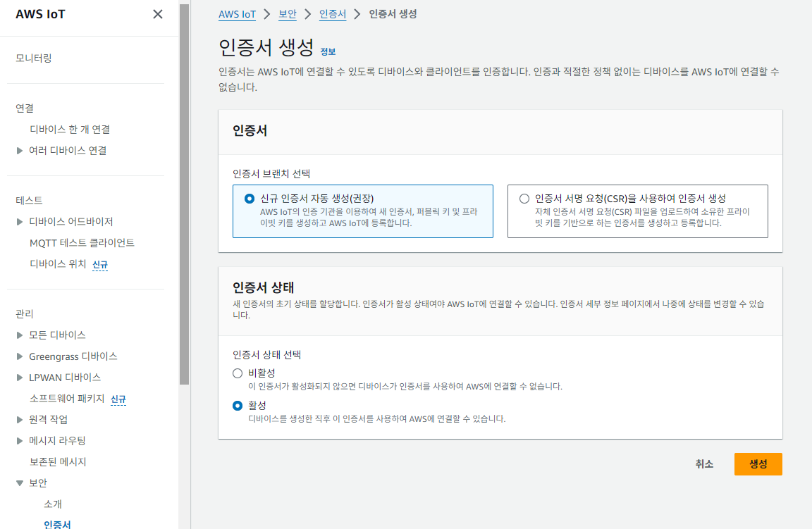Open 인증서 in the sidebar
Viewport: 812px width, 529px height.
pos(57,524)
